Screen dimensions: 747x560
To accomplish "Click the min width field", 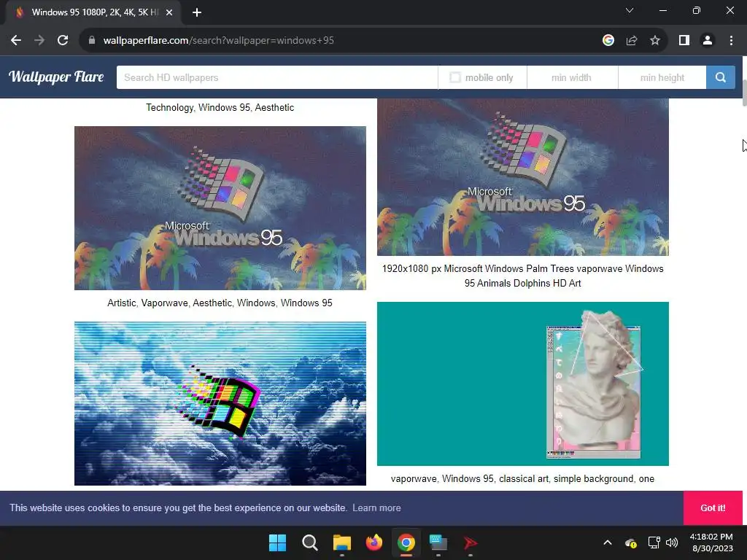I will pos(572,77).
